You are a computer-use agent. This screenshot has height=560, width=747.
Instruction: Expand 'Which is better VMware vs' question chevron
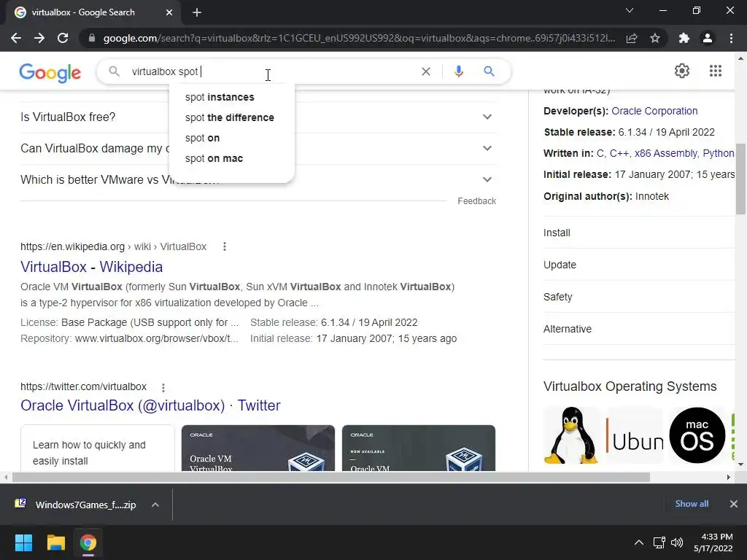[487, 179]
